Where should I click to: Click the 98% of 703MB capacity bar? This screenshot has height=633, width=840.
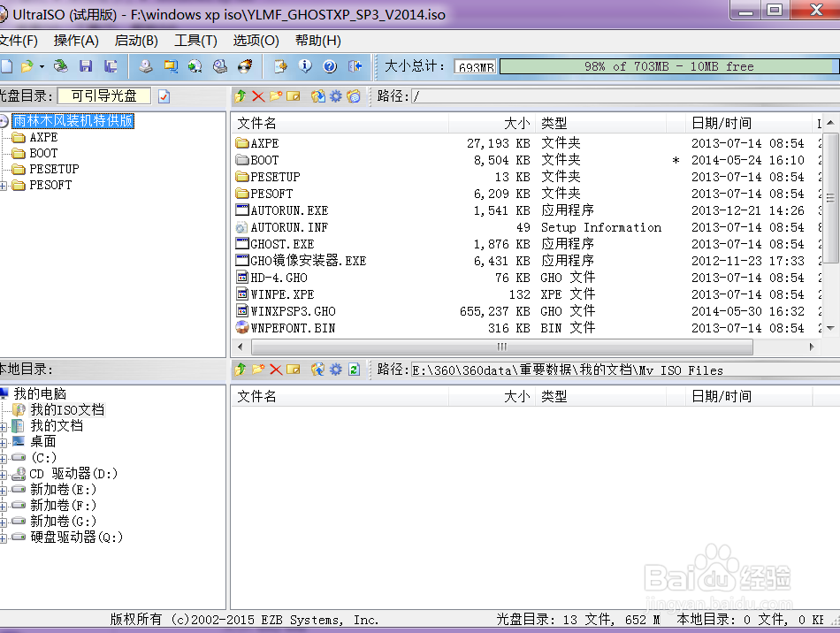(669, 66)
